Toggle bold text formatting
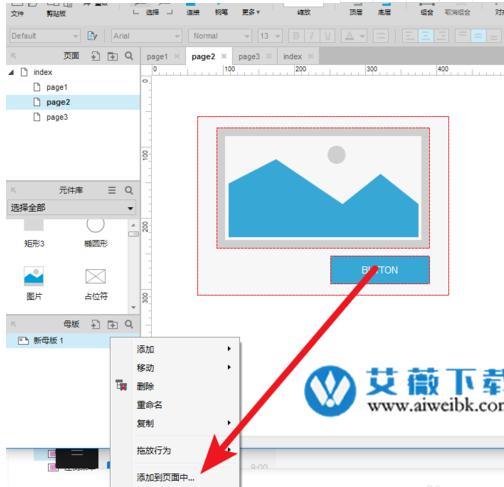This screenshot has width=504, height=487. pos(296,36)
